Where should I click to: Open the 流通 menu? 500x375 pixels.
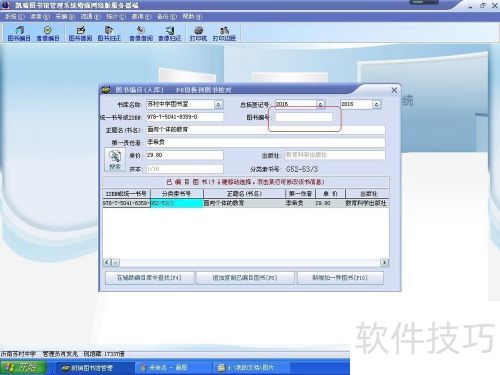[90, 16]
